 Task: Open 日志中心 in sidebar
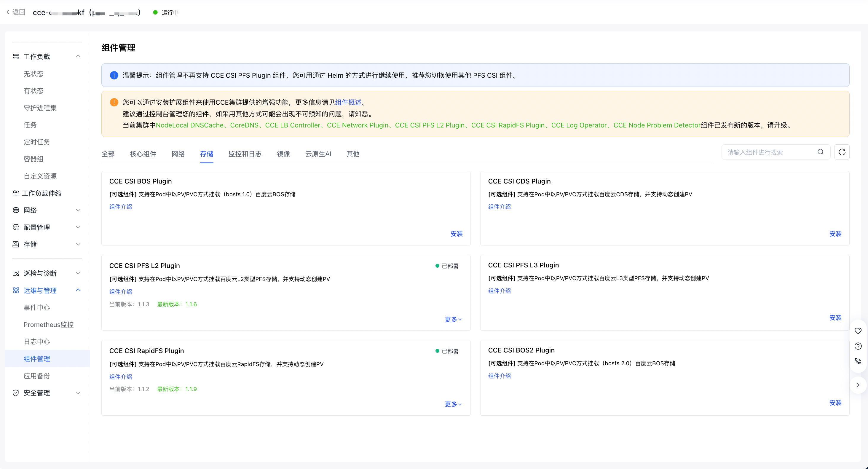[37, 342]
